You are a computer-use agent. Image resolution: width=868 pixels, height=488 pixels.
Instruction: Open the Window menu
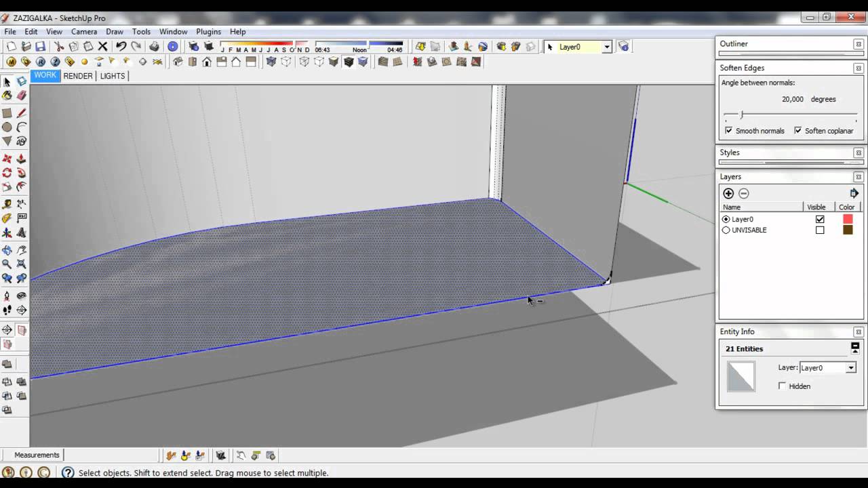point(173,31)
